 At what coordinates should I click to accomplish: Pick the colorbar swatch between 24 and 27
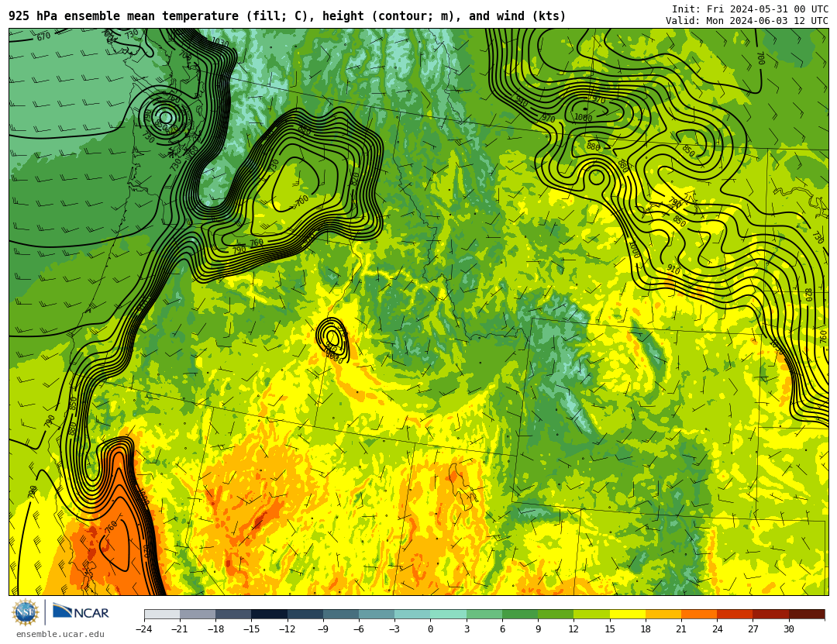735,614
